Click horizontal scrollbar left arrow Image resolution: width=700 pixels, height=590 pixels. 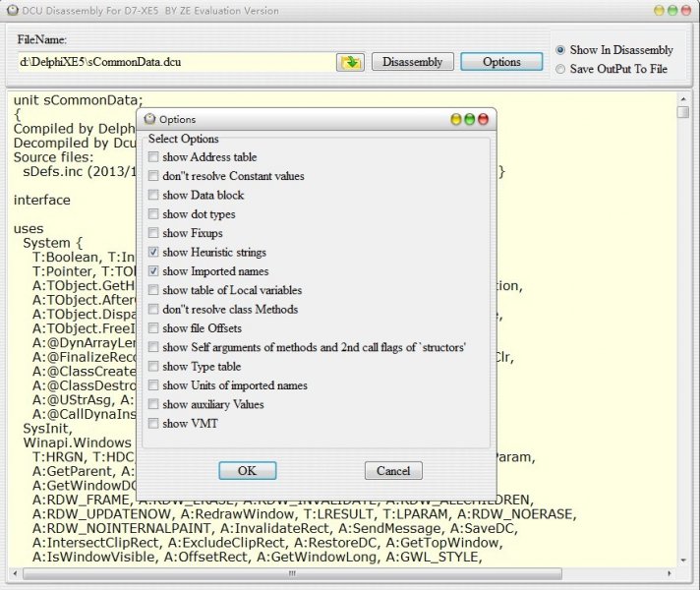[x=16, y=573]
